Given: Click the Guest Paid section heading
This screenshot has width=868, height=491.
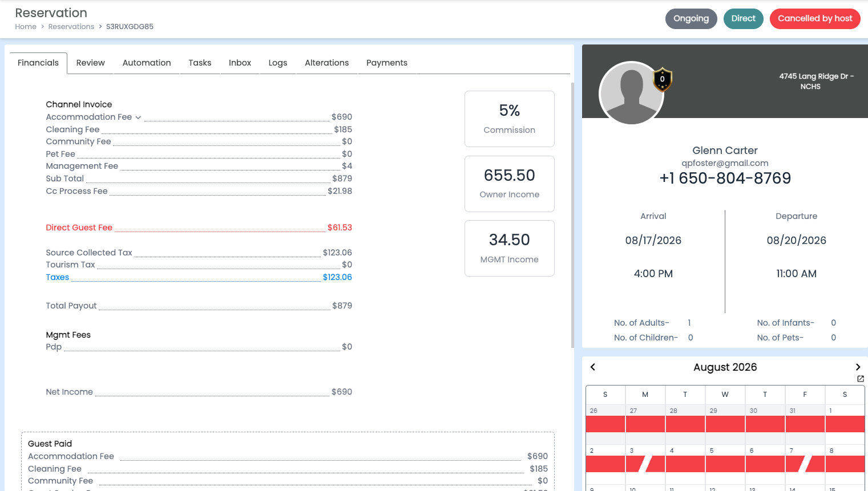Looking at the screenshot, I should (x=50, y=444).
